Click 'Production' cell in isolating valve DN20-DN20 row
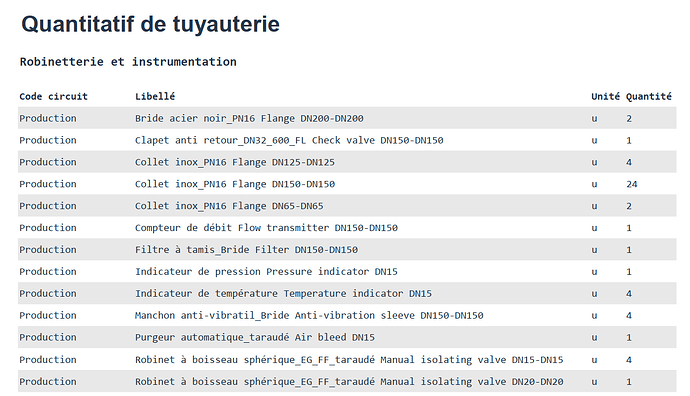690x396 pixels. 48,381
